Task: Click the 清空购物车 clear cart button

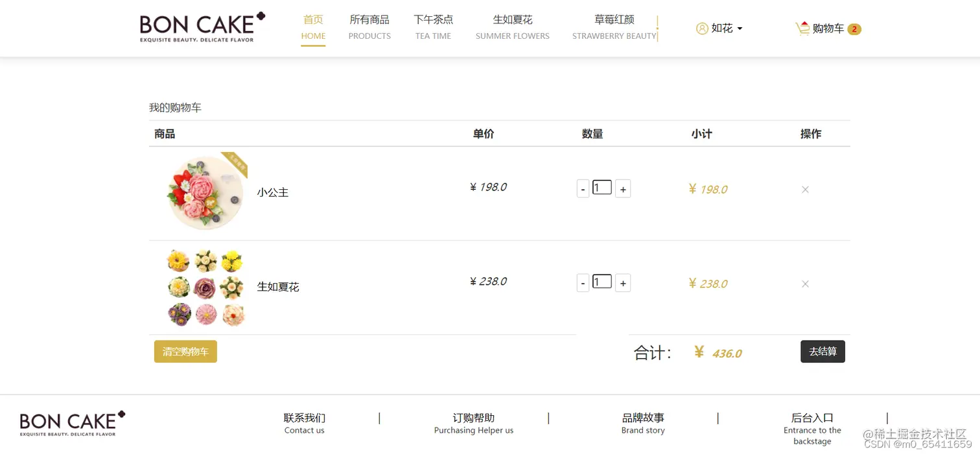Action: tap(185, 351)
